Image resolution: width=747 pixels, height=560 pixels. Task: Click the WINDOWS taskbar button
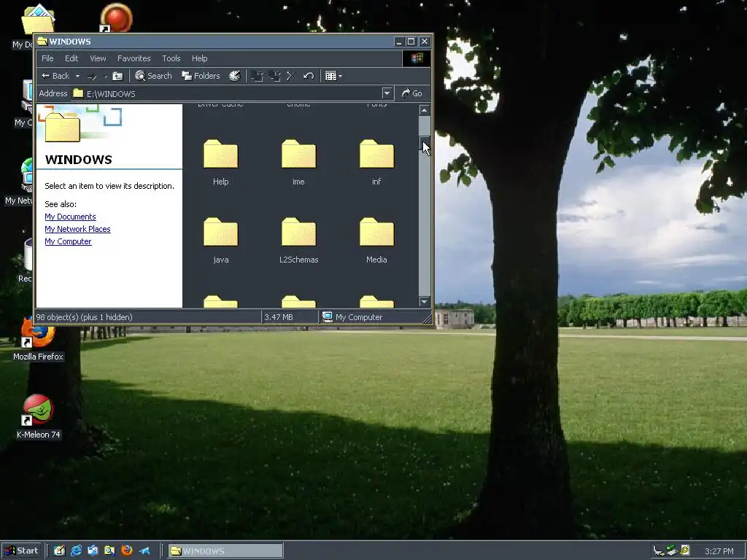tap(225, 551)
